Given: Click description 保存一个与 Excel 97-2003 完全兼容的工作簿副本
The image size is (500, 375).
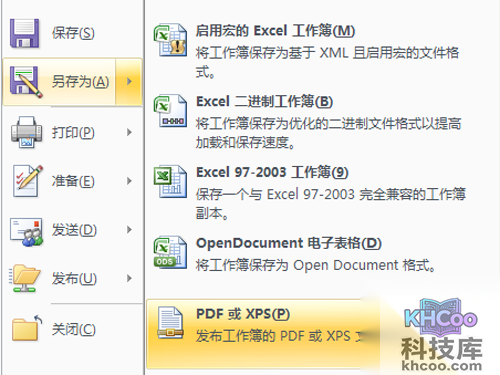Looking at the screenshot, I should (x=331, y=204).
